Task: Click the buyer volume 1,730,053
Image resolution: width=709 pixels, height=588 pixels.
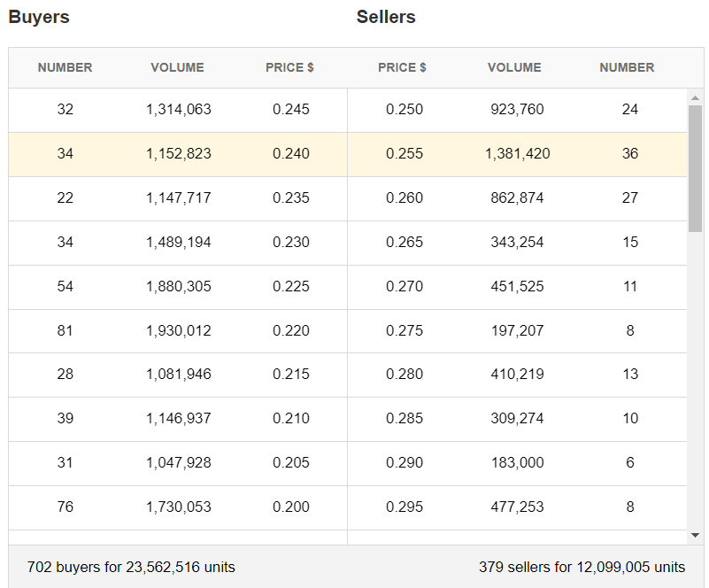Action: point(179,507)
